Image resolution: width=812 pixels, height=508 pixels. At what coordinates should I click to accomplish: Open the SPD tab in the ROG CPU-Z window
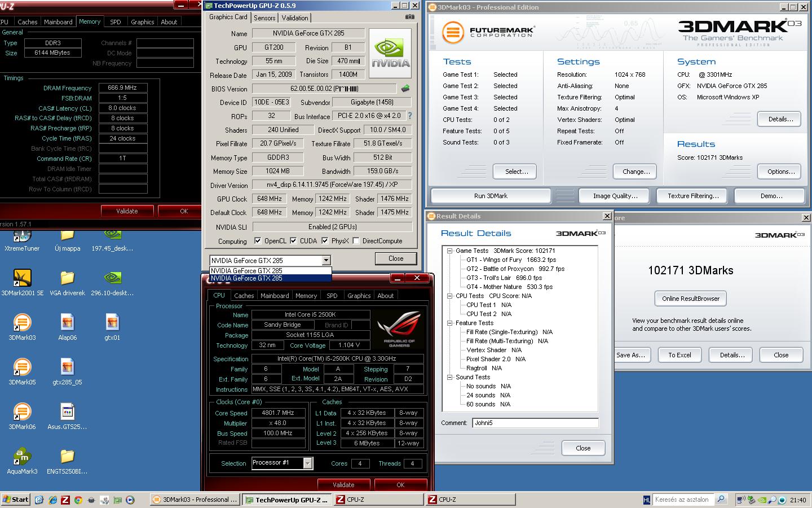pyautogui.click(x=332, y=295)
